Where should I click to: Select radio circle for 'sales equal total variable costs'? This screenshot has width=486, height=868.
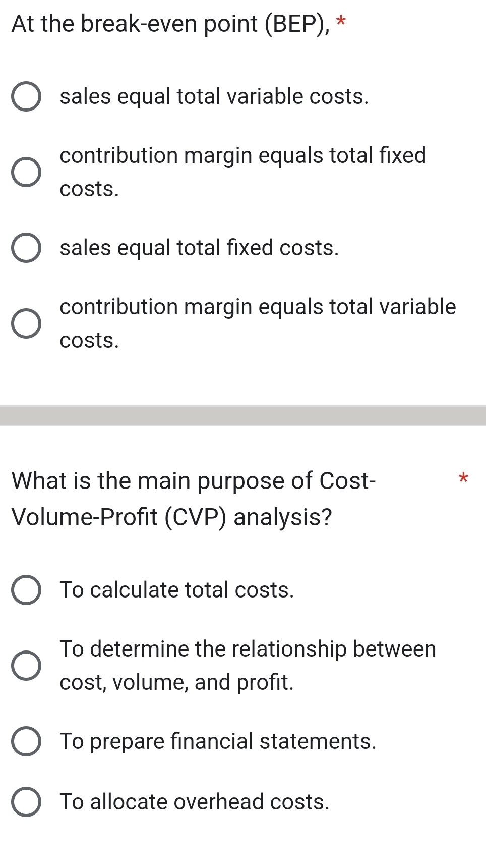click(x=26, y=96)
